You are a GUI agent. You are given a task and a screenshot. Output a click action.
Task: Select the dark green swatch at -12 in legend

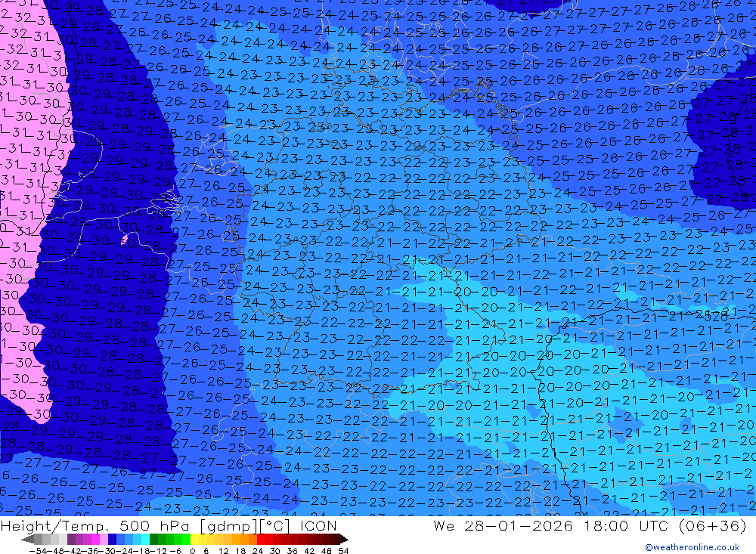pyautogui.click(x=153, y=540)
